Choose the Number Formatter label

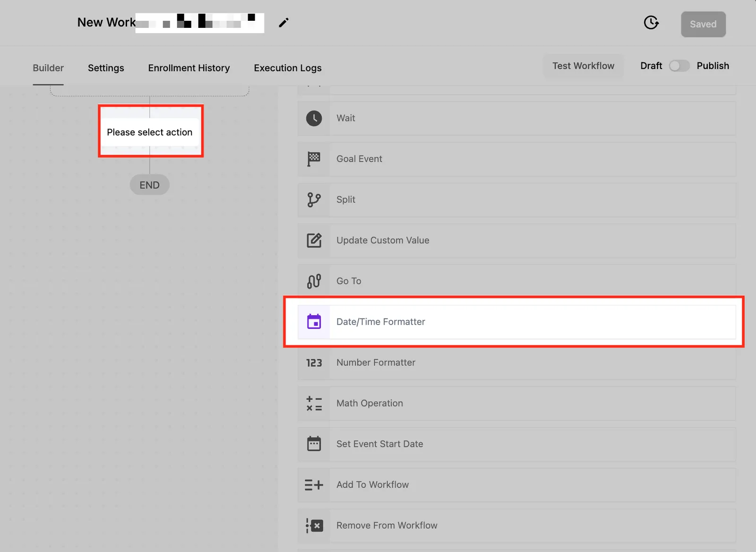point(376,362)
